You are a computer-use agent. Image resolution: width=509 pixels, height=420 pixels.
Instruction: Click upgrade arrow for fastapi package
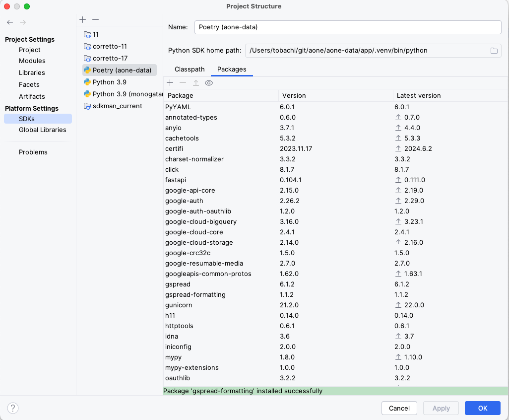398,180
